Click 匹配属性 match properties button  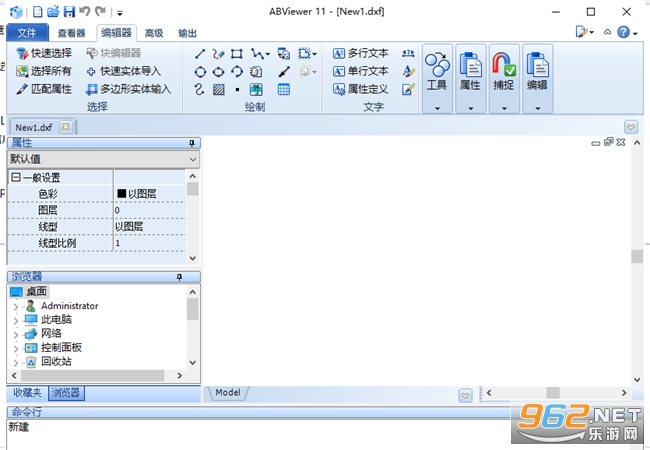click(44, 89)
